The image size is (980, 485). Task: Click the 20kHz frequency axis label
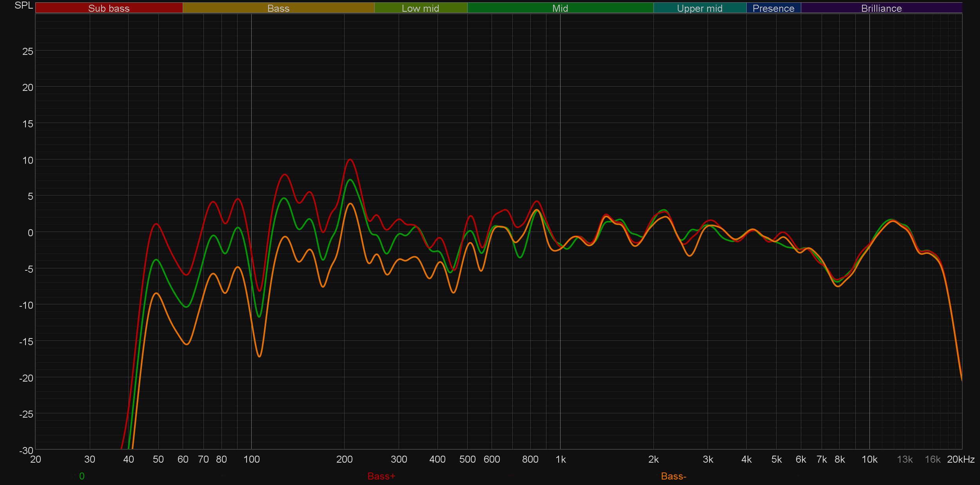960,459
